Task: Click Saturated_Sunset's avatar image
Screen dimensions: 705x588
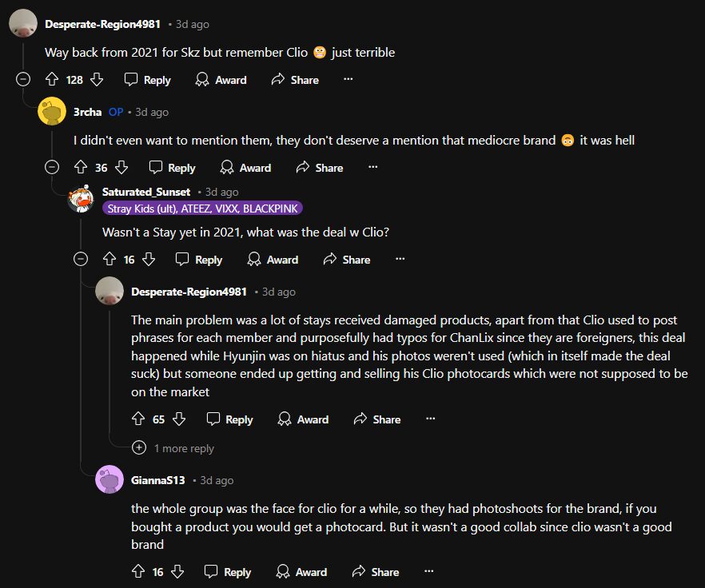Action: 81,199
